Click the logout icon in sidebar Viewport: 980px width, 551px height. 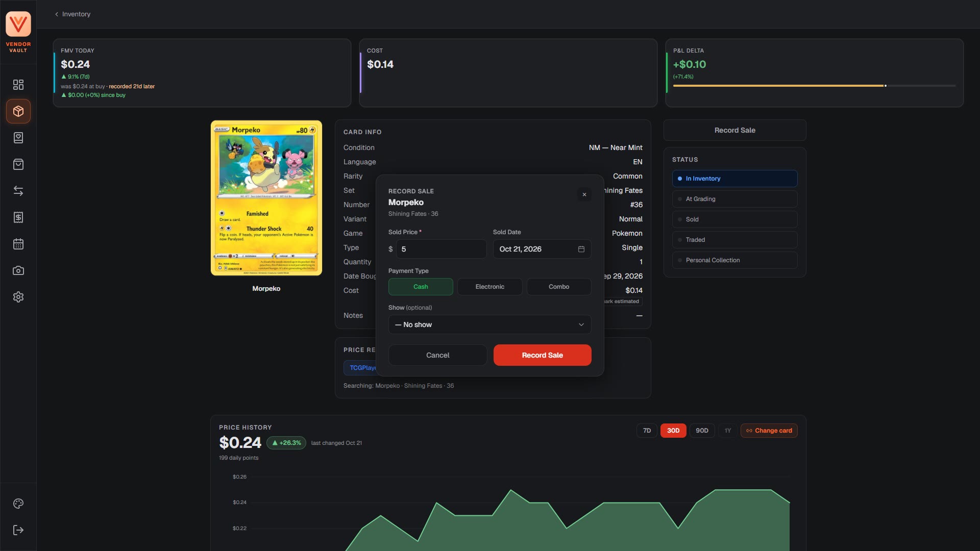(18, 530)
